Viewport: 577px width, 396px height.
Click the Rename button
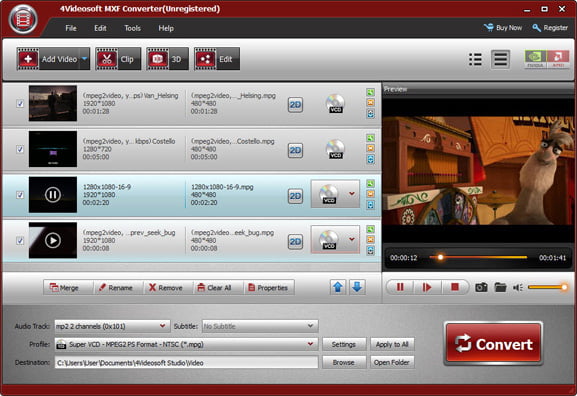pos(118,288)
